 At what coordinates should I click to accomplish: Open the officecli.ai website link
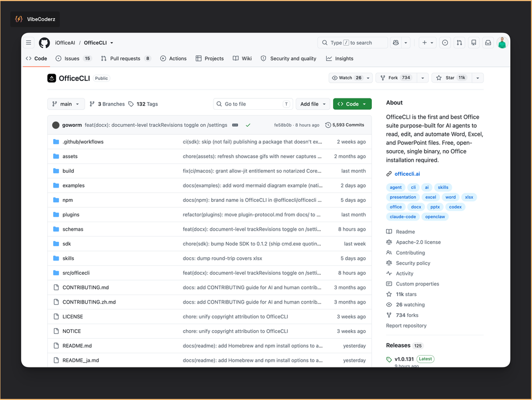[407, 174]
